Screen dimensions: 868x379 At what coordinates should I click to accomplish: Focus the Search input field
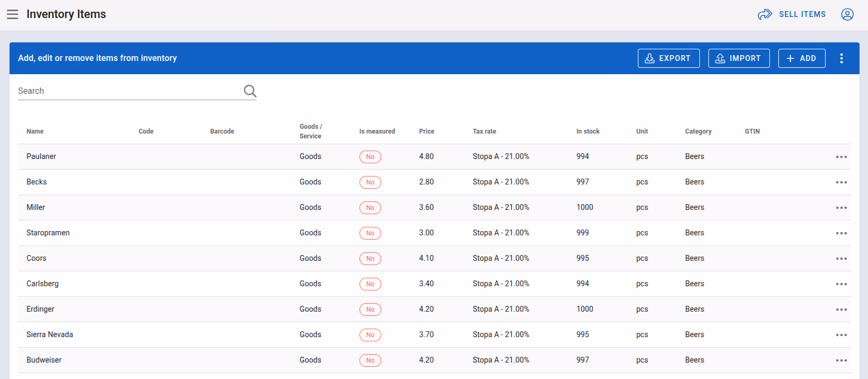(130, 91)
